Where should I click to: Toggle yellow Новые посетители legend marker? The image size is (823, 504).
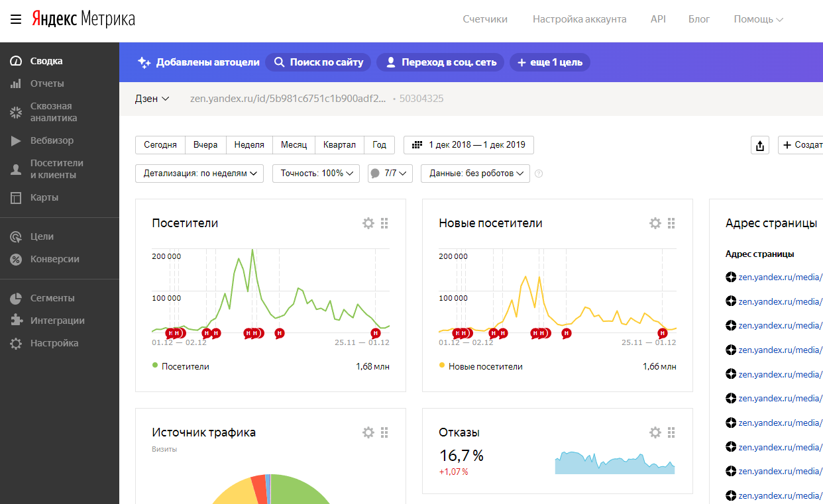(x=442, y=365)
